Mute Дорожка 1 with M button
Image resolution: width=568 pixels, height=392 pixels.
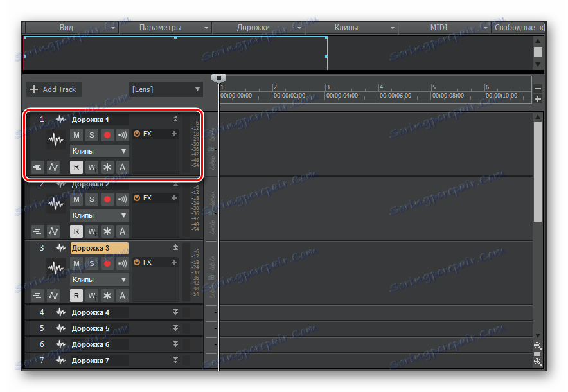point(76,135)
